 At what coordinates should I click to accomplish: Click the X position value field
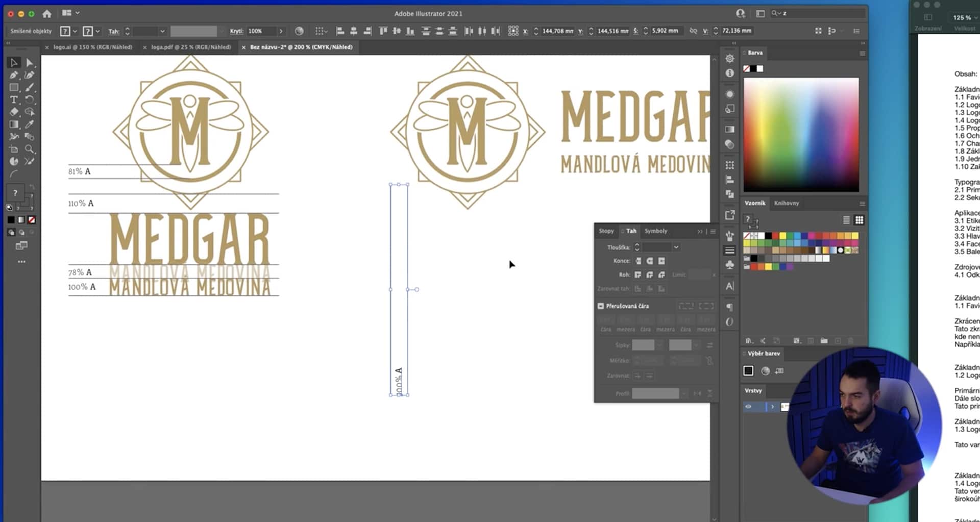click(x=557, y=31)
